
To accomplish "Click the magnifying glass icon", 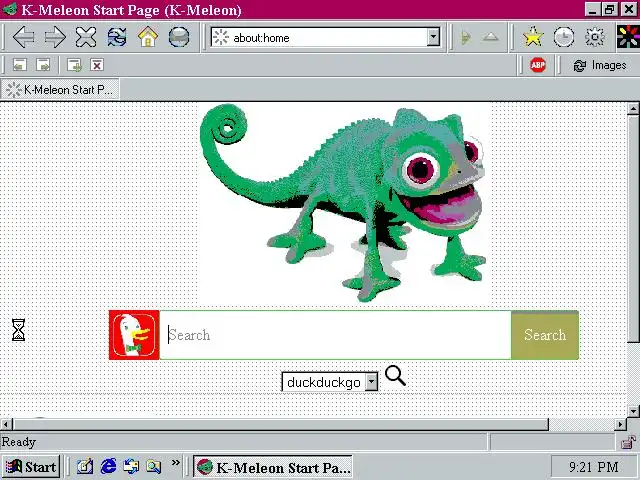I will tap(395, 375).
